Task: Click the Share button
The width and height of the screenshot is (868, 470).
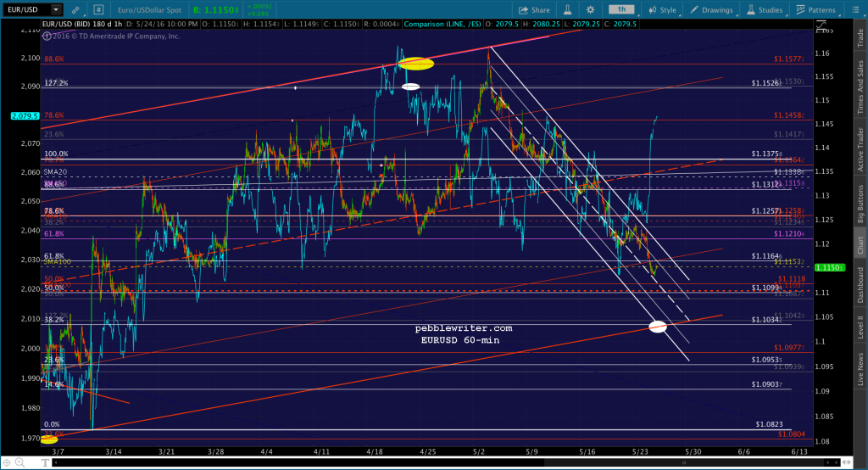Action: click(534, 10)
